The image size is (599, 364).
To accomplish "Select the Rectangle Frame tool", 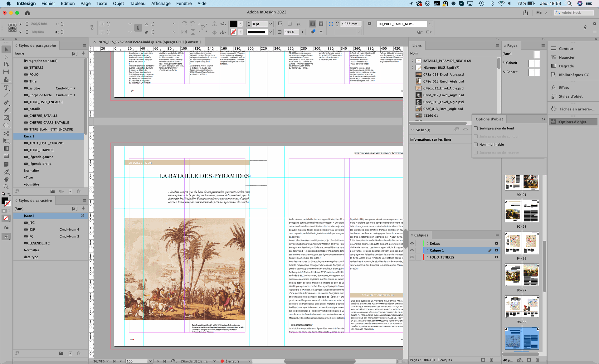I will click(6, 118).
